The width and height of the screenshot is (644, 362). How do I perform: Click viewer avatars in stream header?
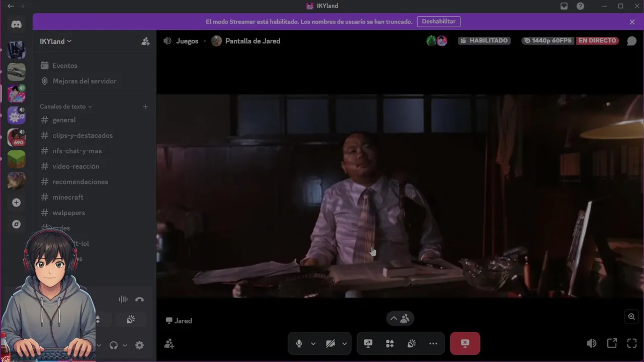point(436,41)
